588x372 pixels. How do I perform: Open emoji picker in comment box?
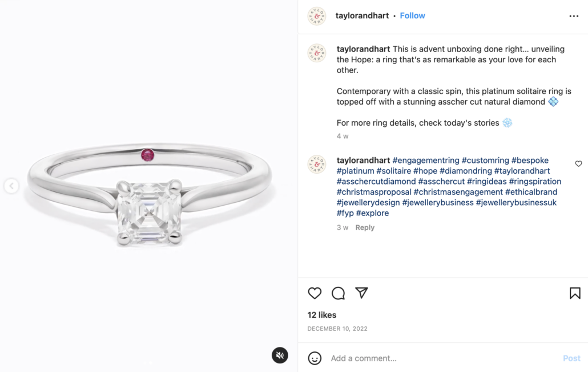[315, 358]
